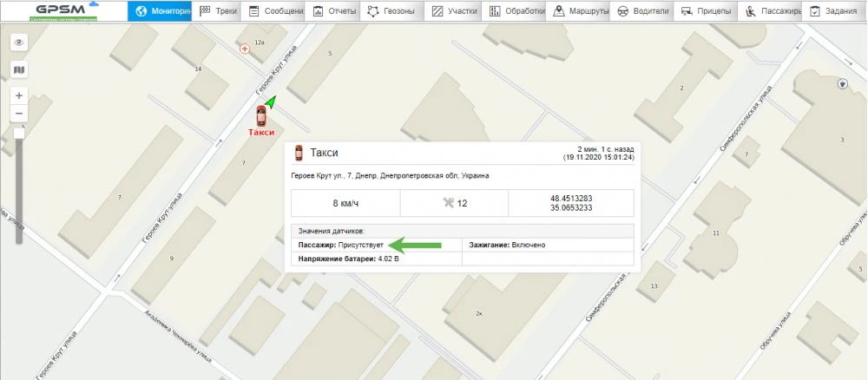
Task: Click the Пассажир: Присутствует sensor value
Action: pos(341,245)
